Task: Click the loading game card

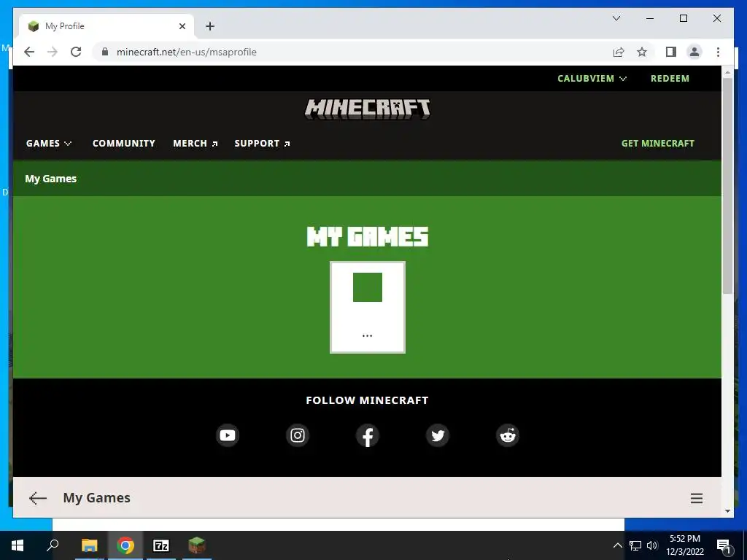Action: pyautogui.click(x=368, y=307)
